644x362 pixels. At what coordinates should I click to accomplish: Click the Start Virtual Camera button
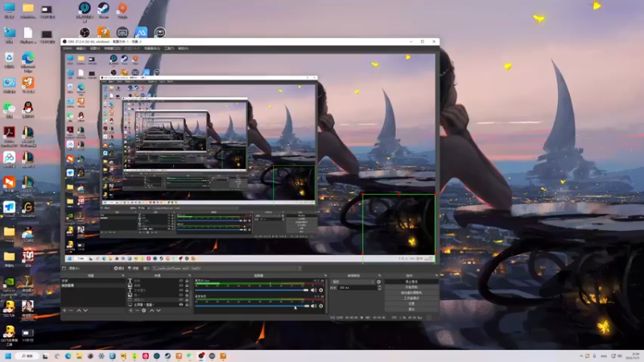(411, 293)
